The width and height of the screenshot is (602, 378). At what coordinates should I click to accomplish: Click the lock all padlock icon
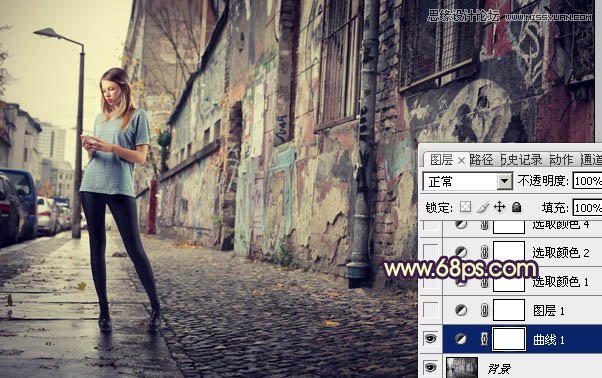(517, 207)
